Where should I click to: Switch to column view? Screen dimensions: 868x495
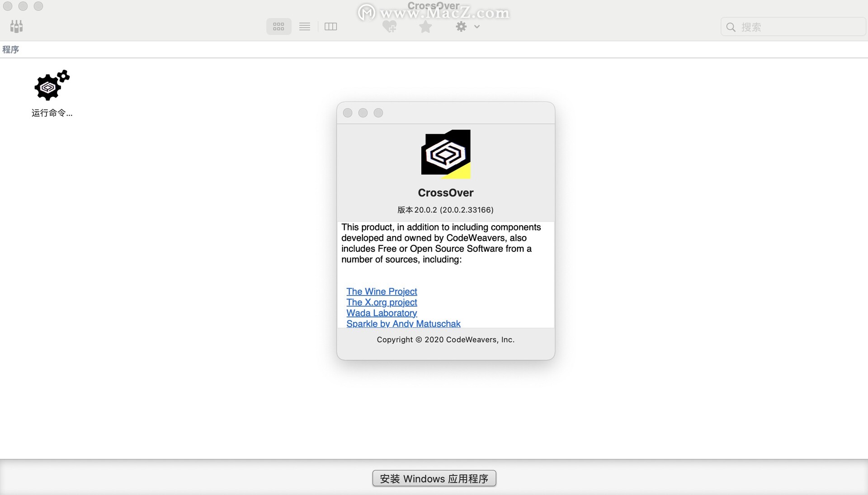pos(331,27)
